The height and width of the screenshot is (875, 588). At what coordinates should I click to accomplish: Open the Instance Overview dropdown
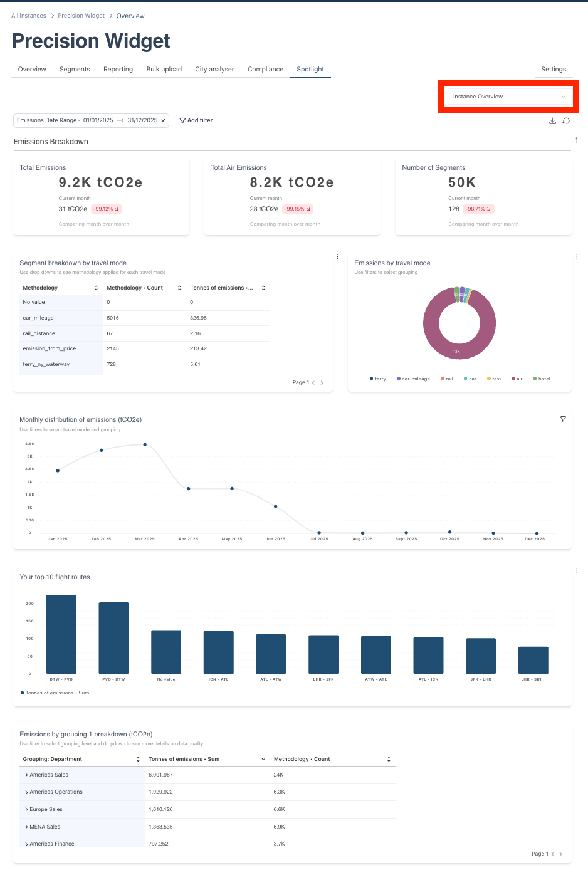[x=509, y=97]
